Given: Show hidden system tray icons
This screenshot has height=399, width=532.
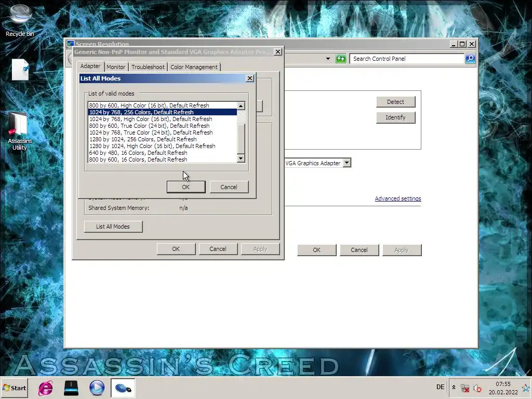Looking at the screenshot, I should click(454, 388).
